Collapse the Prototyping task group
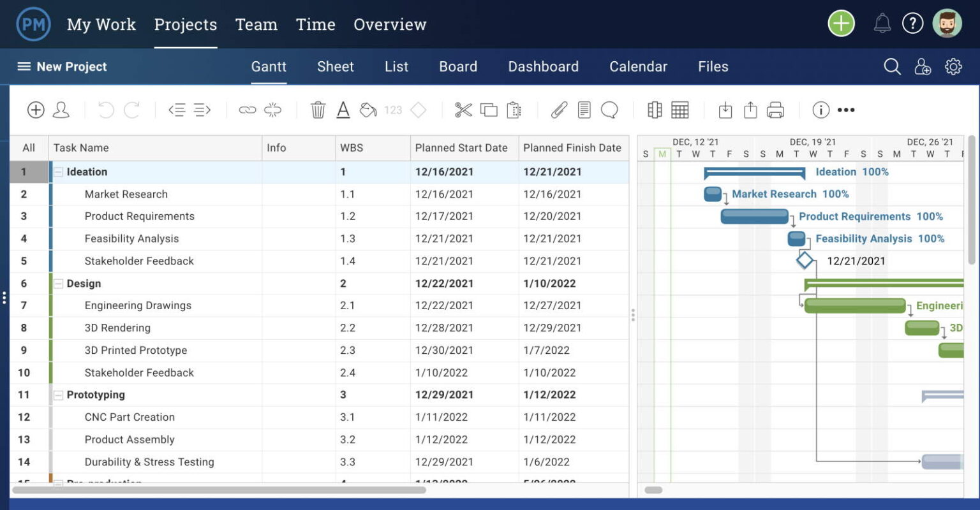 [59, 395]
